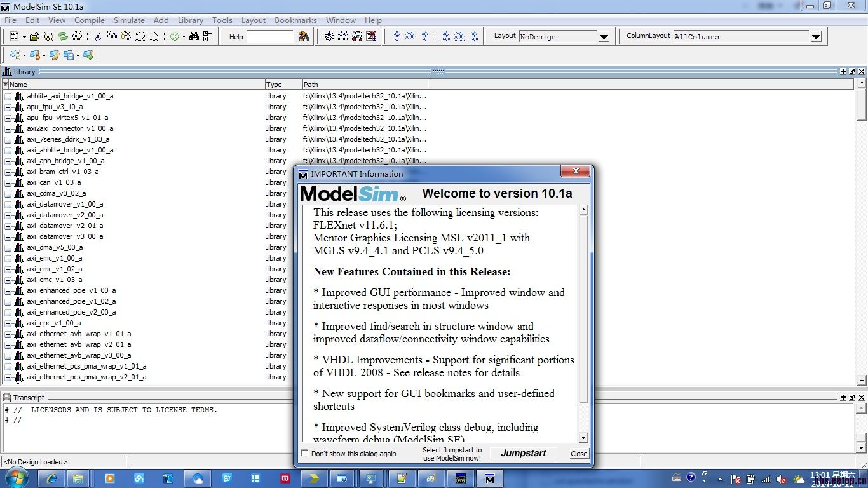Image resolution: width=868 pixels, height=488 pixels.
Task: Click the Step Over curved-arrow icon
Action: tap(410, 37)
